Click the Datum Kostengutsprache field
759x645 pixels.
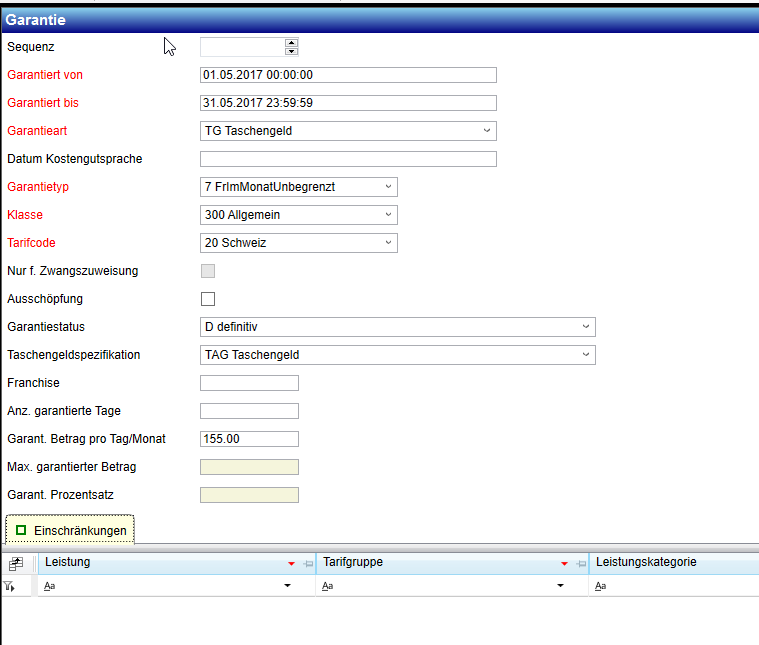point(348,159)
